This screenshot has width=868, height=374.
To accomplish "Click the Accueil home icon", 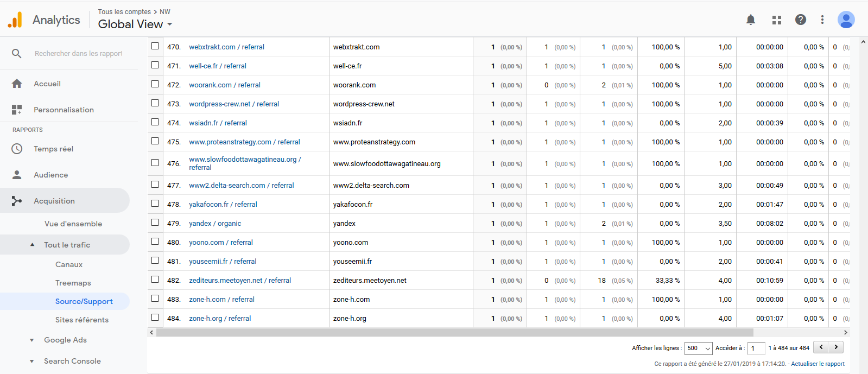I will click(x=17, y=84).
